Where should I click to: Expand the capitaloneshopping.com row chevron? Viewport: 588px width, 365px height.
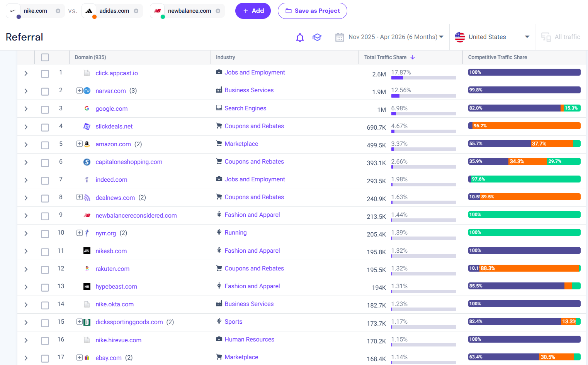[26, 162]
